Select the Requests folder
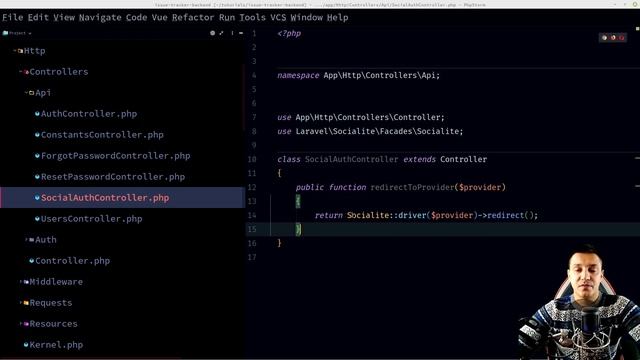 (x=51, y=303)
